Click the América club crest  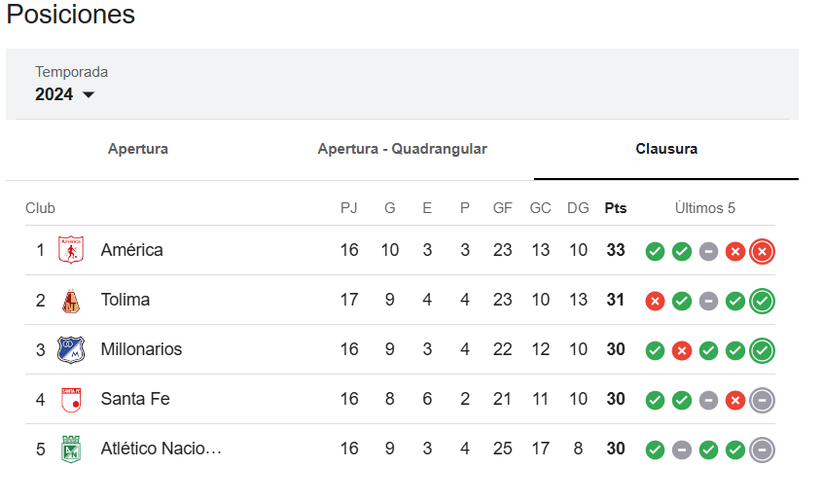71,250
